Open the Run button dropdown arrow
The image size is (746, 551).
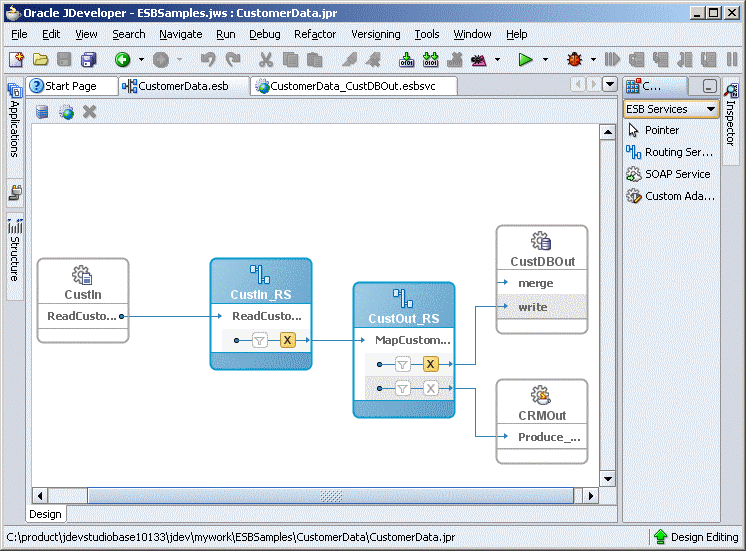545,60
